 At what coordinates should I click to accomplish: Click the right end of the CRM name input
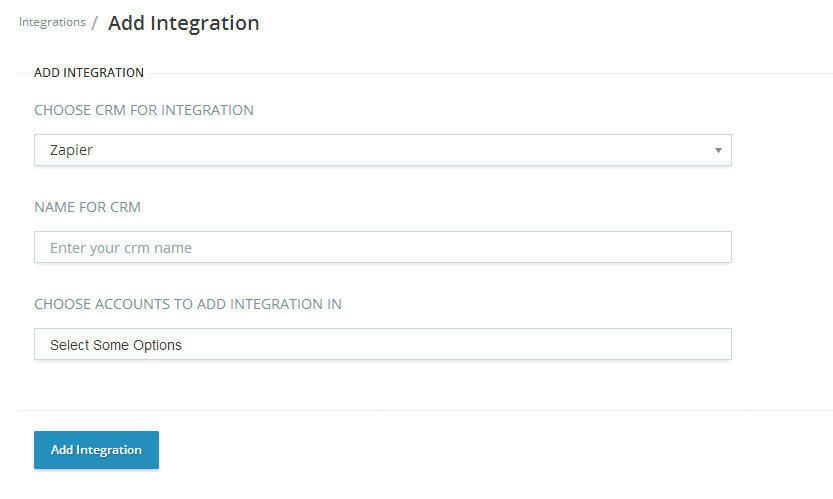pos(715,247)
